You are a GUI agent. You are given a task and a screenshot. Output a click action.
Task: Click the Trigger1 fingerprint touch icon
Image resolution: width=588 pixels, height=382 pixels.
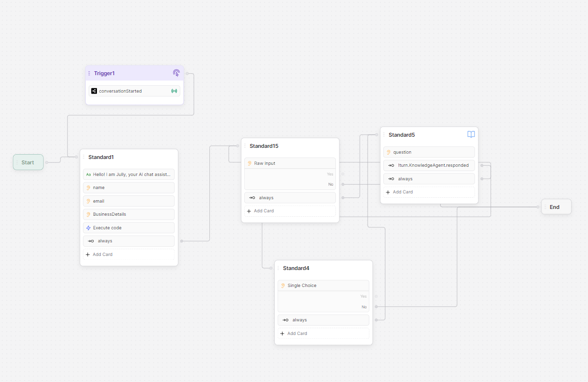[176, 73]
